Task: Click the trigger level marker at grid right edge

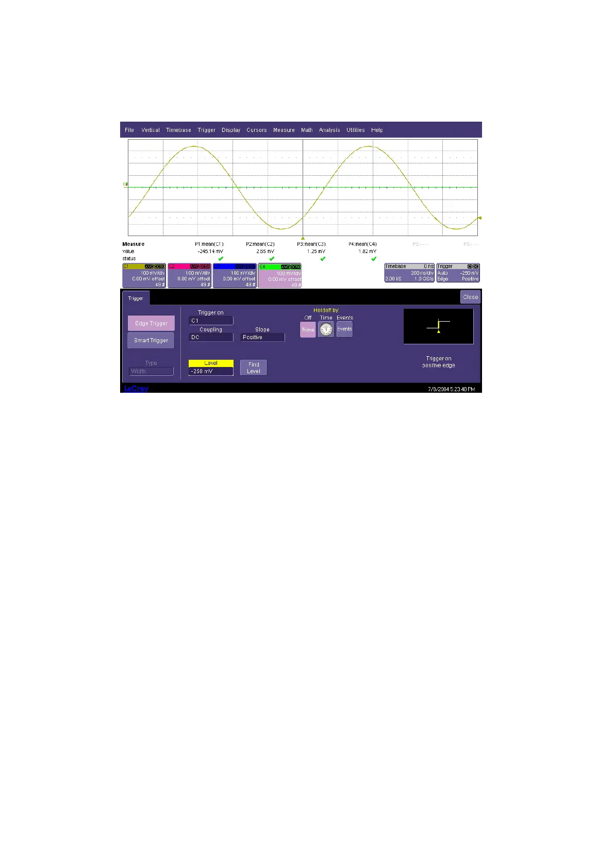Action: [x=479, y=218]
